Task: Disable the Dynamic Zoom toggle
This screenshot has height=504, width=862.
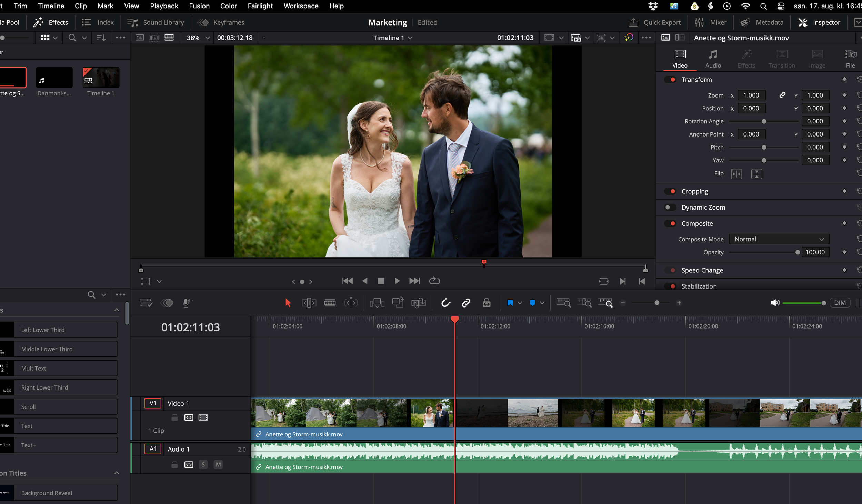Action: [x=670, y=208]
